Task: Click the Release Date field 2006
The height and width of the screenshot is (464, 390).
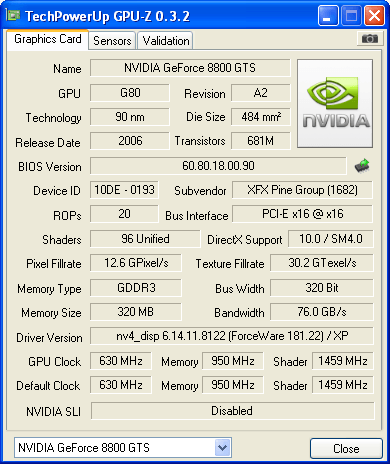Action: 130,141
